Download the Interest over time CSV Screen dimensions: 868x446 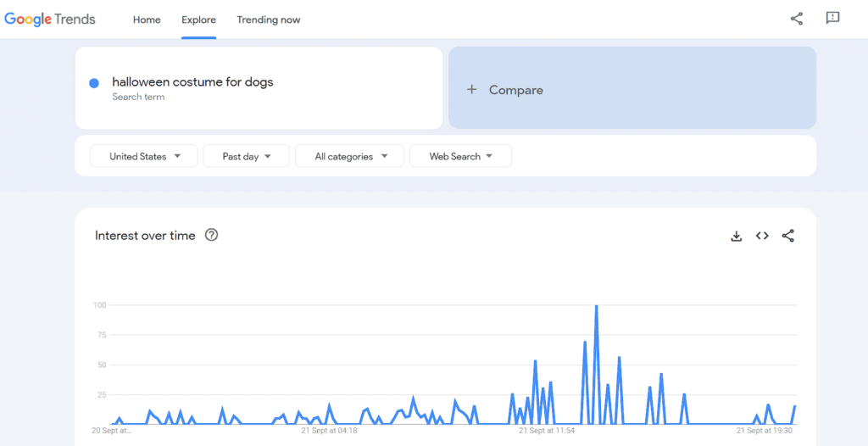[737, 236]
